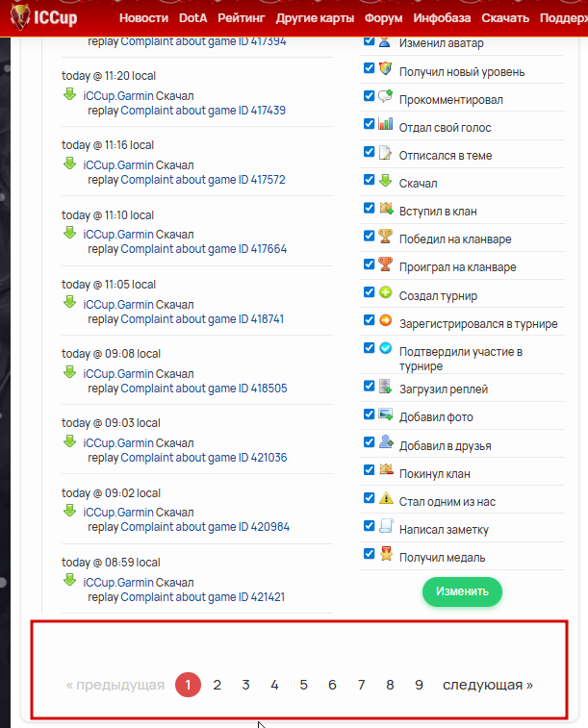Open iCCup.Garmin profile at 09:08 entry
This screenshot has width=588, height=728.
[x=118, y=374]
